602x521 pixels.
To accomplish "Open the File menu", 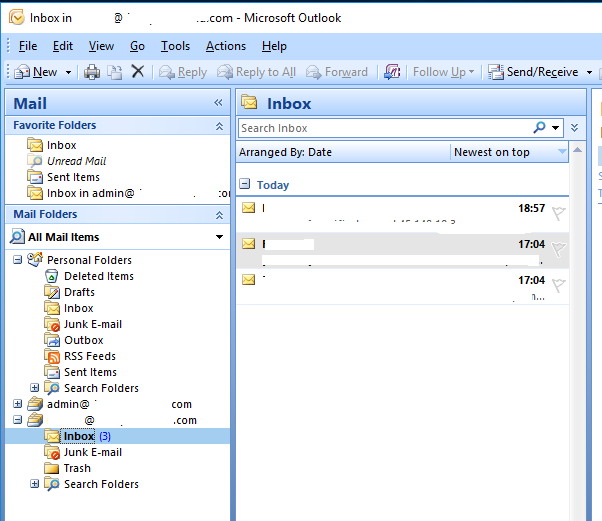I will pos(28,46).
